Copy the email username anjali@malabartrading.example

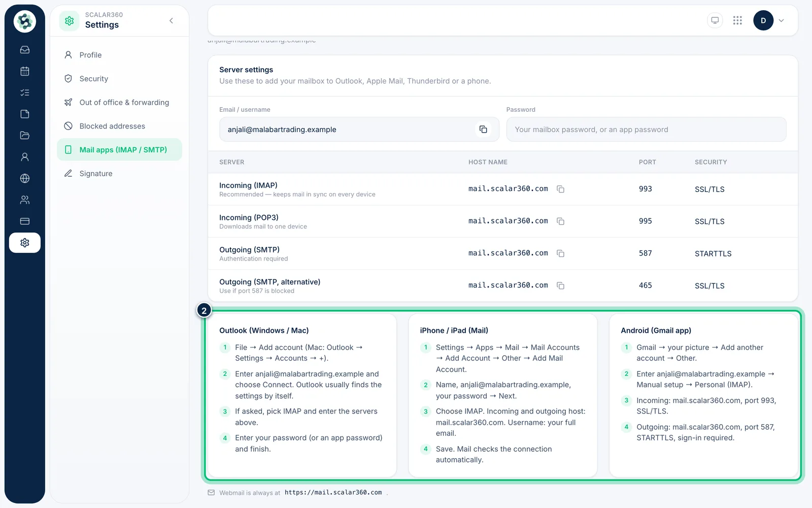click(x=483, y=130)
